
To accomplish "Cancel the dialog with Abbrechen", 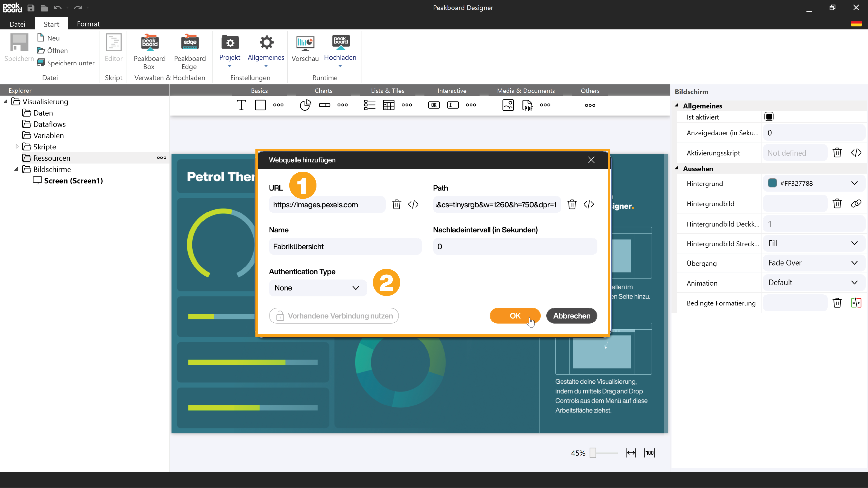I will tap(571, 316).
